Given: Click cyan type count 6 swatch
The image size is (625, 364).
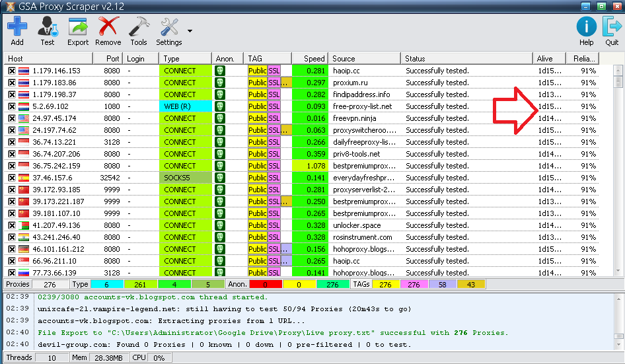Looking at the screenshot, I should click(x=107, y=285).
